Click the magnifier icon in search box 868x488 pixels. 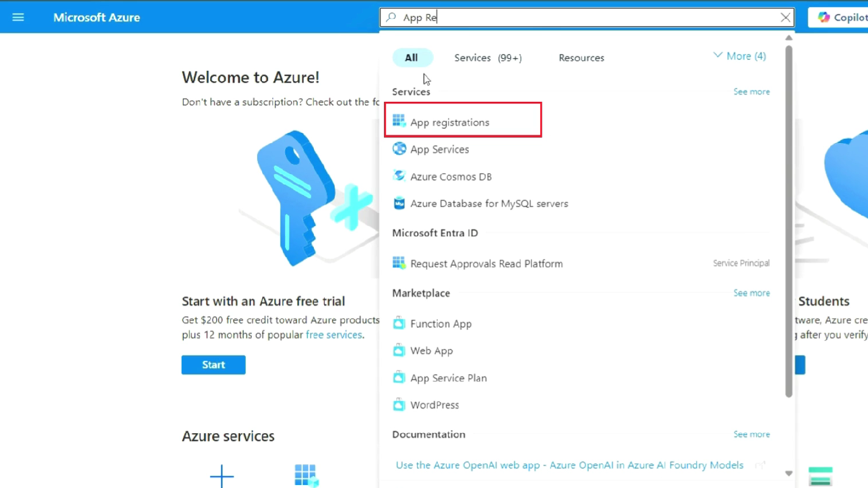(391, 18)
